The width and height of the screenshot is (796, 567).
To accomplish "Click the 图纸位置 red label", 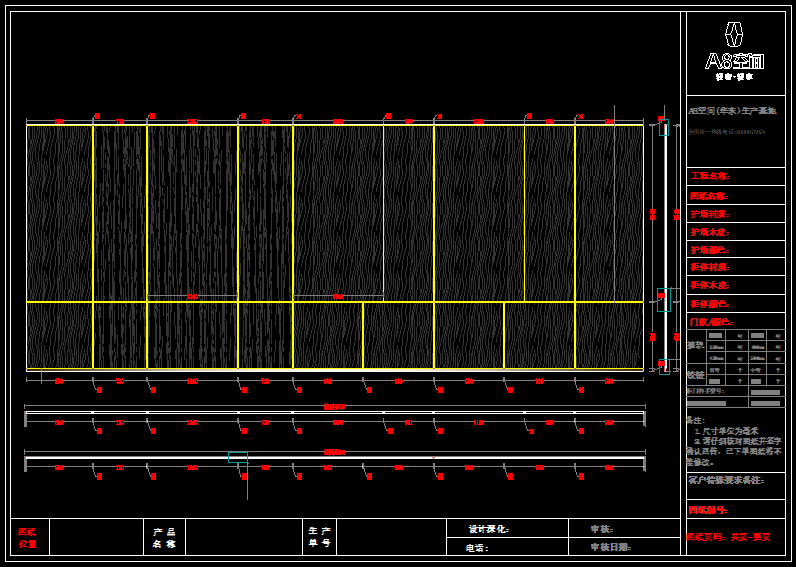I will pyautogui.click(x=28, y=537).
